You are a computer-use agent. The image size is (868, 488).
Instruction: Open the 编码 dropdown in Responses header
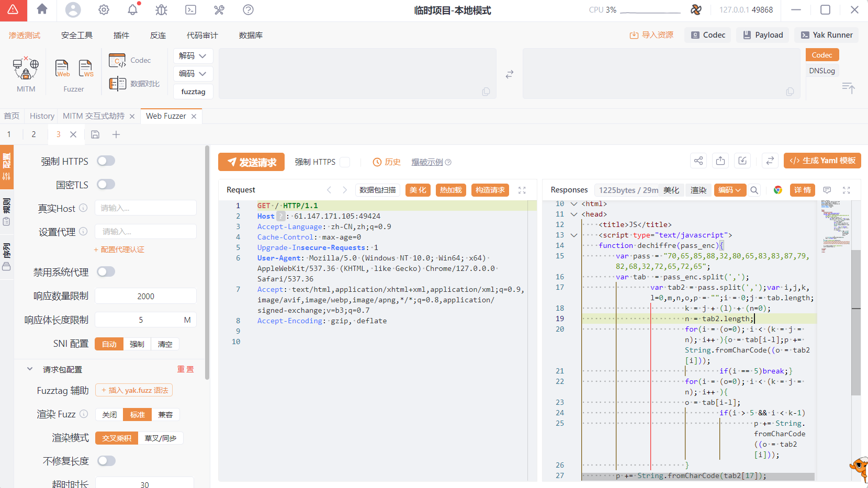pyautogui.click(x=729, y=190)
